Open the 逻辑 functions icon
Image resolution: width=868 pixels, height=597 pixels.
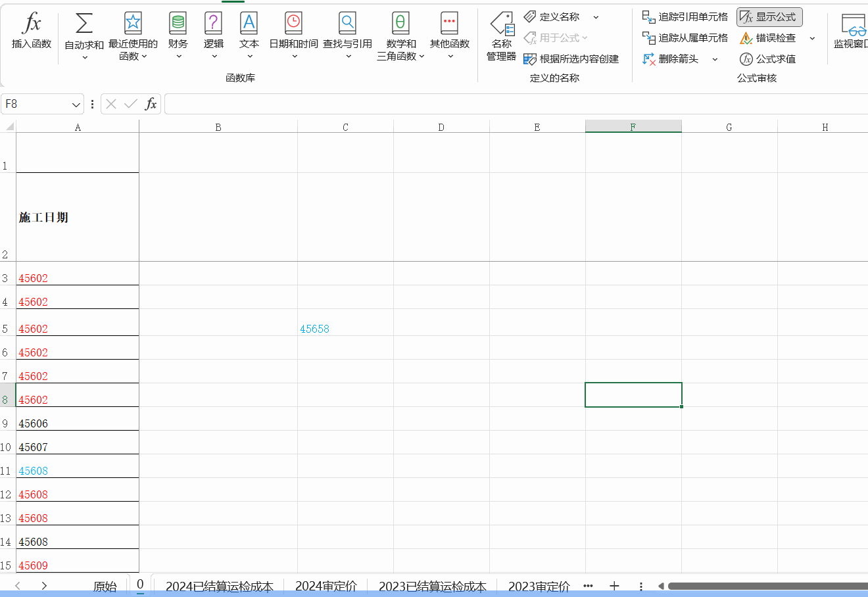tap(213, 24)
